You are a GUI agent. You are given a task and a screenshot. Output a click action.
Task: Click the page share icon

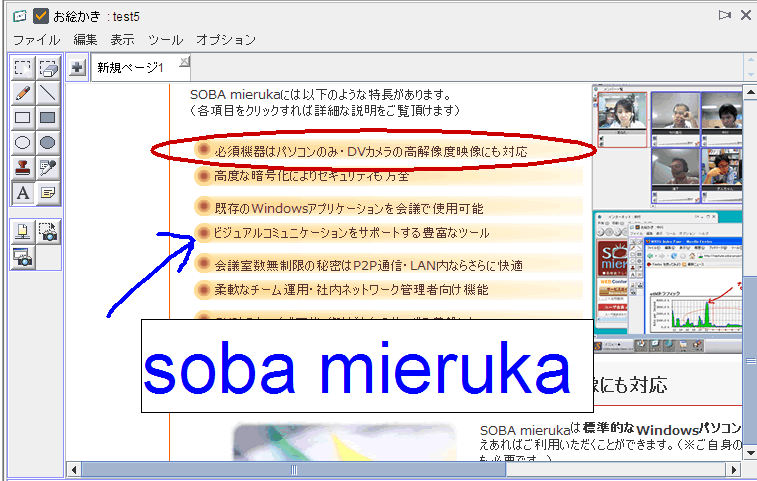point(23,232)
